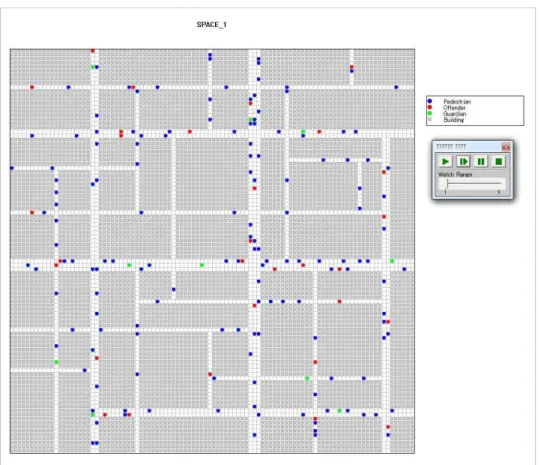This screenshot has width=541, height=465.
Task: Click the gray Building legend marker
Action: tap(430, 119)
